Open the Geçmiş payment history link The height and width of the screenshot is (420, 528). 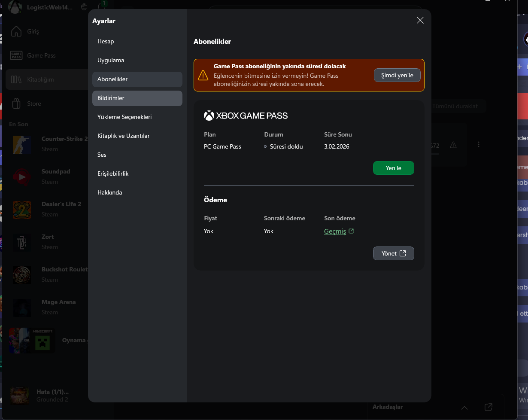pos(339,231)
